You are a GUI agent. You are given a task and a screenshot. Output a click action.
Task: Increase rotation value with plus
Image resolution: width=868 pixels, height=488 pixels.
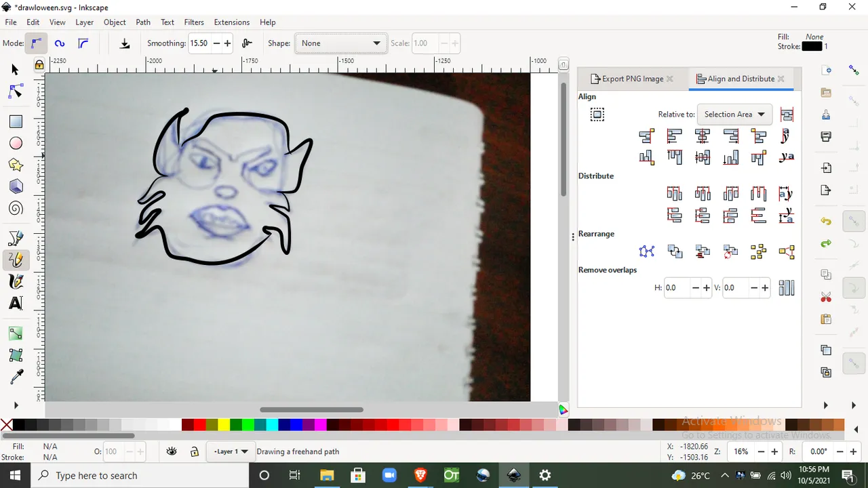852,451
